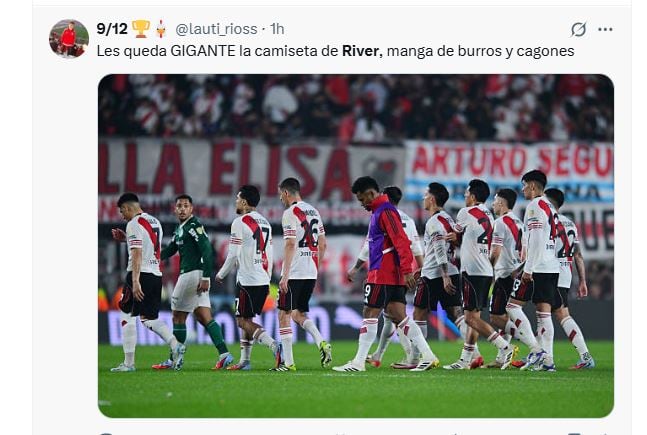Click the player wearing the purple bib
Viewport: 647px width, 435px height.
(x=386, y=272)
